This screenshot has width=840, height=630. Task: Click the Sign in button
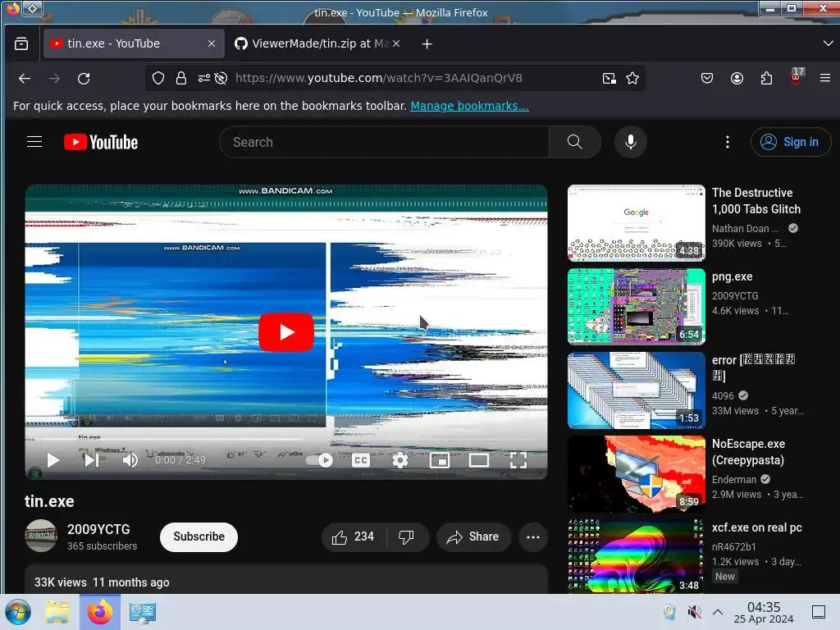point(790,142)
